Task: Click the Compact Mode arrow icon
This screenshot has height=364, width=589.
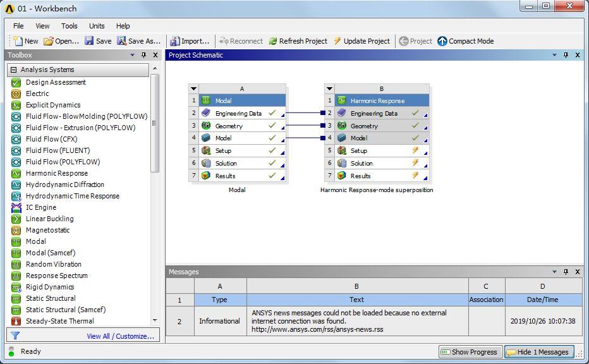Action: (x=442, y=41)
